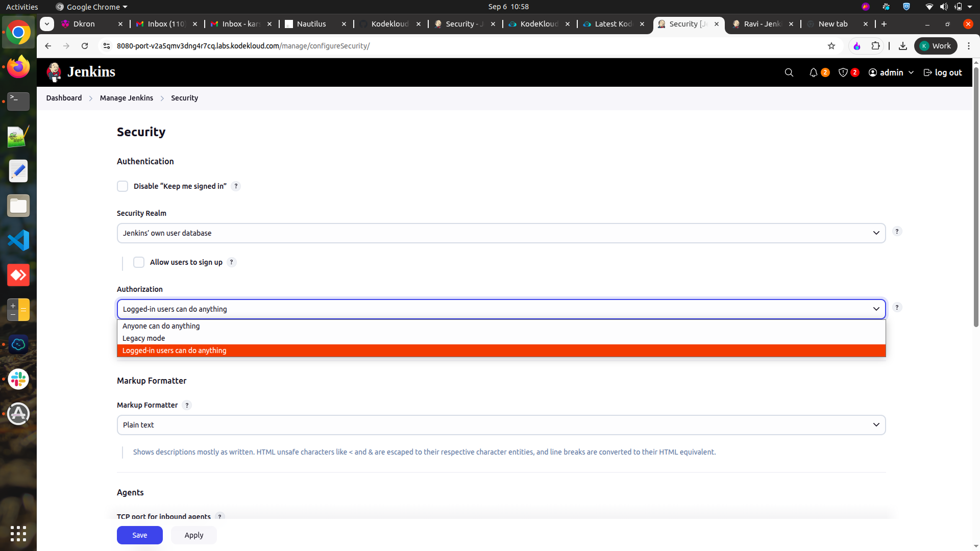The height and width of the screenshot is (551, 980).
Task: Expand the Security Realm dropdown
Action: tap(501, 233)
